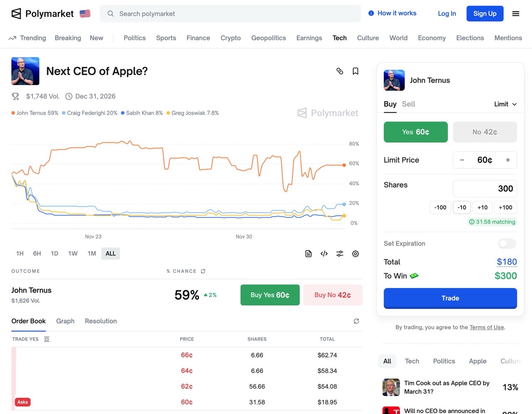Viewport: 532px width, 414px height.
Task: Refresh the order book
Action: [356, 321]
